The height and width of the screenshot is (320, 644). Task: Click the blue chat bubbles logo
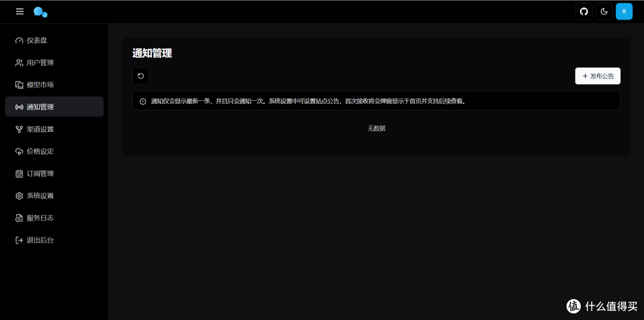41,12
